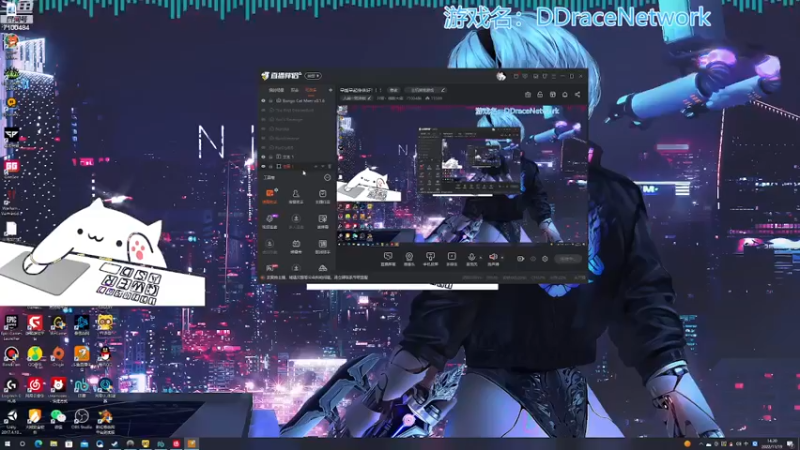Open the QQ Music desktop shortcut
This screenshot has width=800, height=450.
pyautogui.click(x=35, y=354)
